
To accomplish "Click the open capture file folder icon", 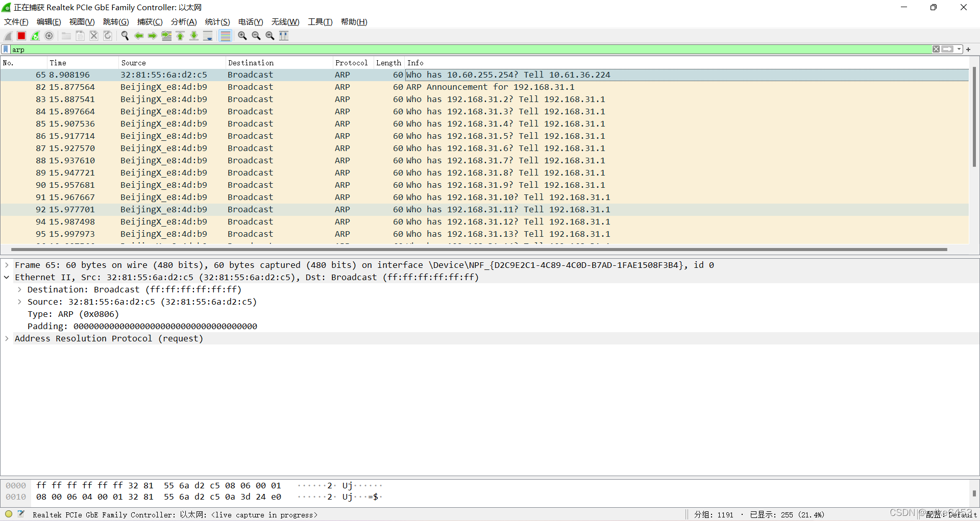I will click(66, 36).
